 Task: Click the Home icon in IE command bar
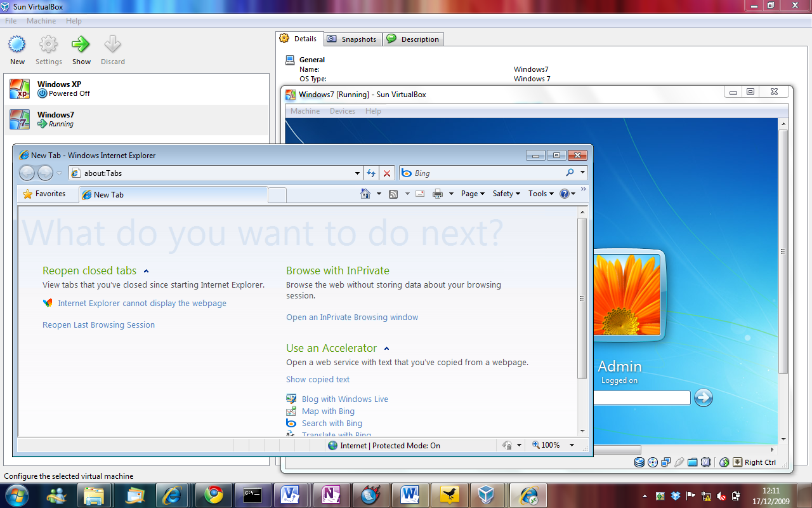tap(365, 194)
